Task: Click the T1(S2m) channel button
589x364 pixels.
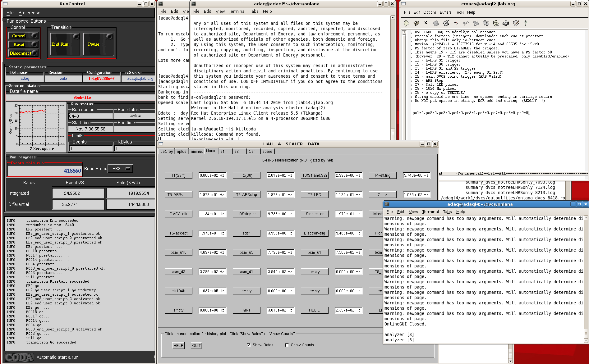Action: (x=178, y=175)
